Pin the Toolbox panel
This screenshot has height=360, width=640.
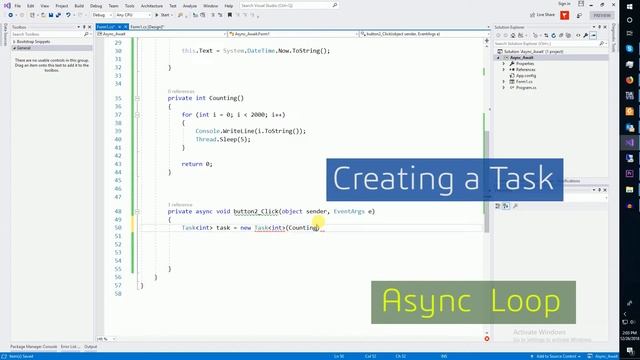[84, 27]
